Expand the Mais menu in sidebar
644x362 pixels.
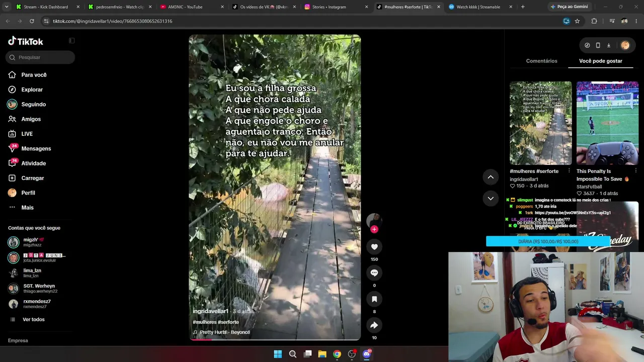27,208
